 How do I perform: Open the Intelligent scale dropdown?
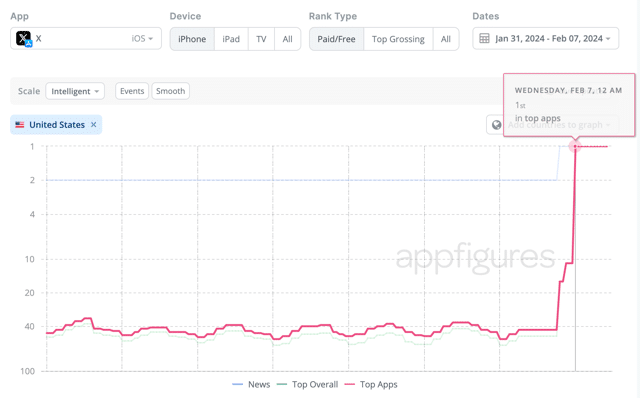(75, 91)
